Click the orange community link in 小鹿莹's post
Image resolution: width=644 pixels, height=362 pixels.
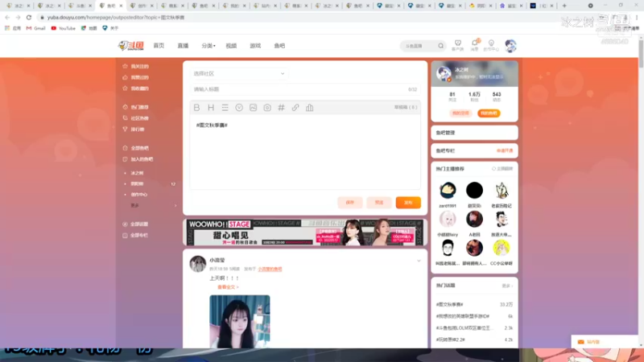pos(270,269)
